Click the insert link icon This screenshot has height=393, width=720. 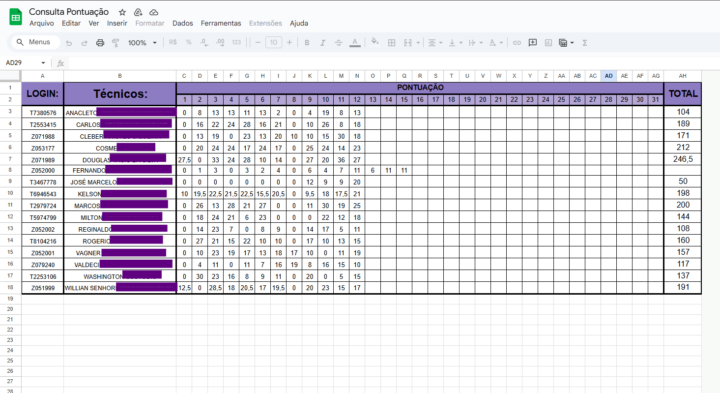[x=517, y=43]
